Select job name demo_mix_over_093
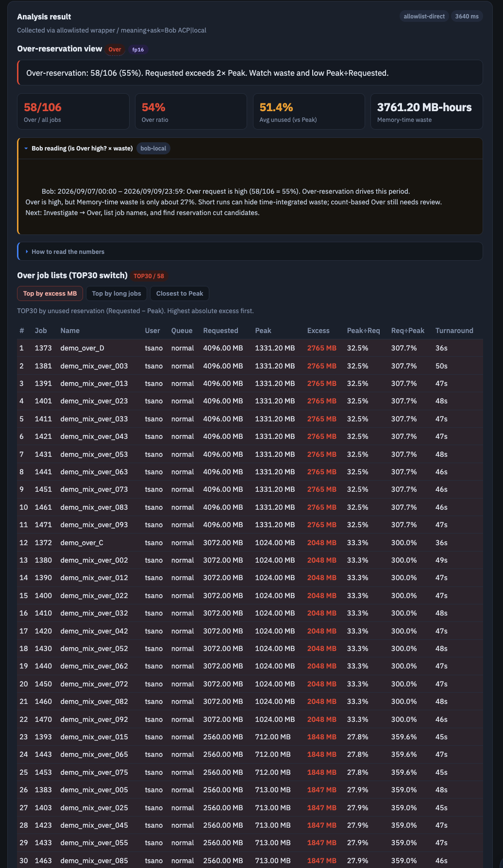The height and width of the screenshot is (868, 503). click(x=94, y=525)
